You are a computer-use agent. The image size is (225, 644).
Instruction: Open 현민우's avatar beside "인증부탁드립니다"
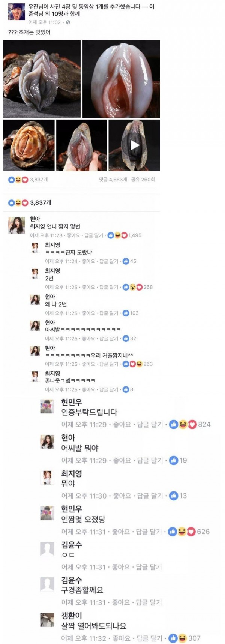tap(47, 406)
